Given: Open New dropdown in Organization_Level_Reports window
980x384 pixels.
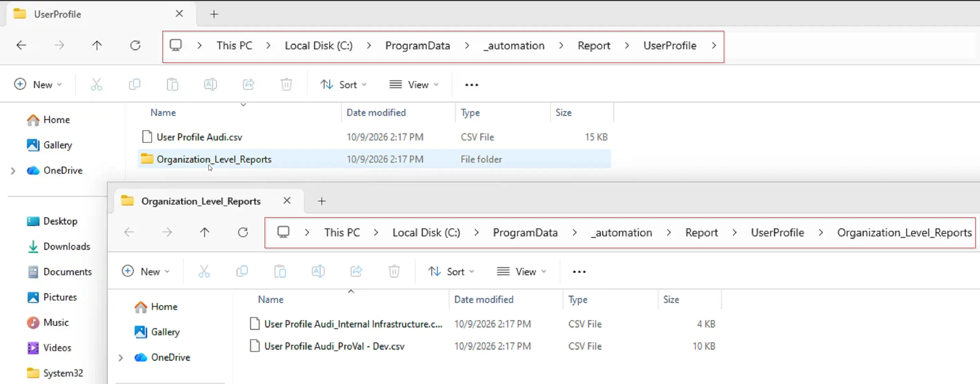Looking at the screenshot, I should click(145, 271).
